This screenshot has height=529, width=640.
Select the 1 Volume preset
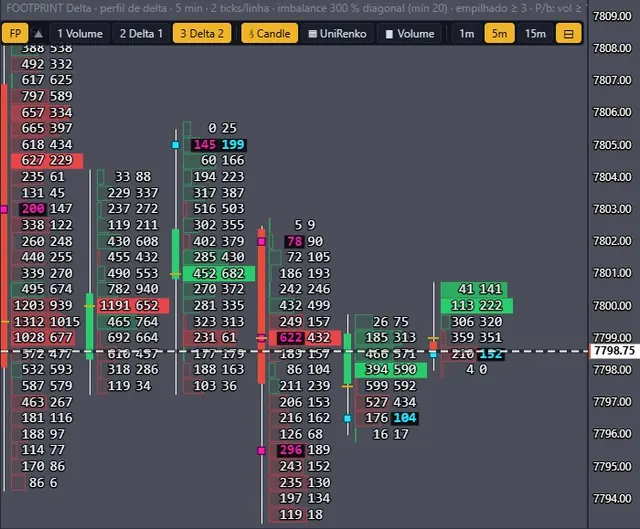click(80, 33)
